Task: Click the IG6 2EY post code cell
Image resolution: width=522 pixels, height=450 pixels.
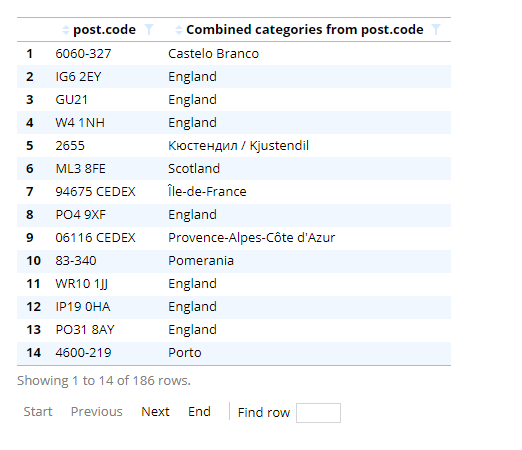Action: coord(78,77)
